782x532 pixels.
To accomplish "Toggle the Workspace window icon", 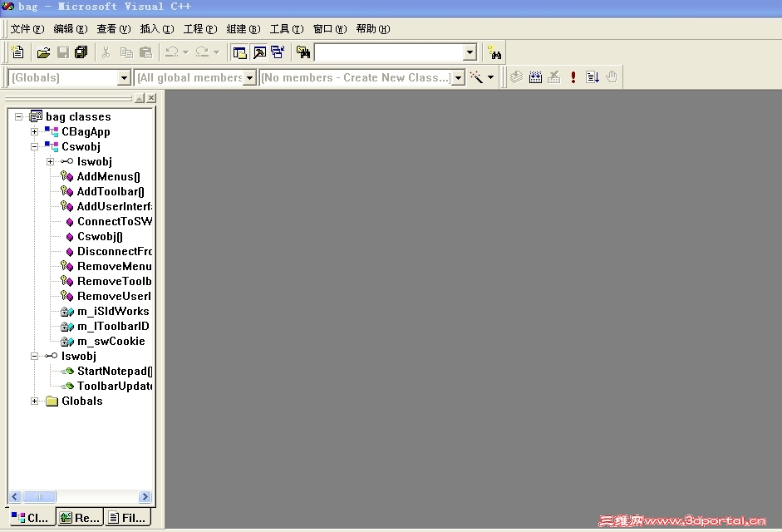I will [240, 52].
